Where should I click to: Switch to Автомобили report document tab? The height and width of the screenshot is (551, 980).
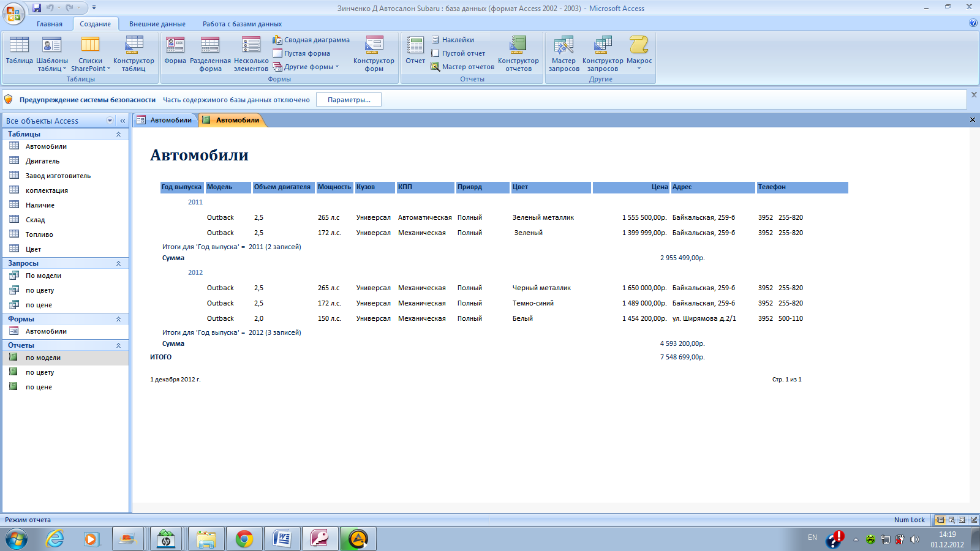click(232, 120)
